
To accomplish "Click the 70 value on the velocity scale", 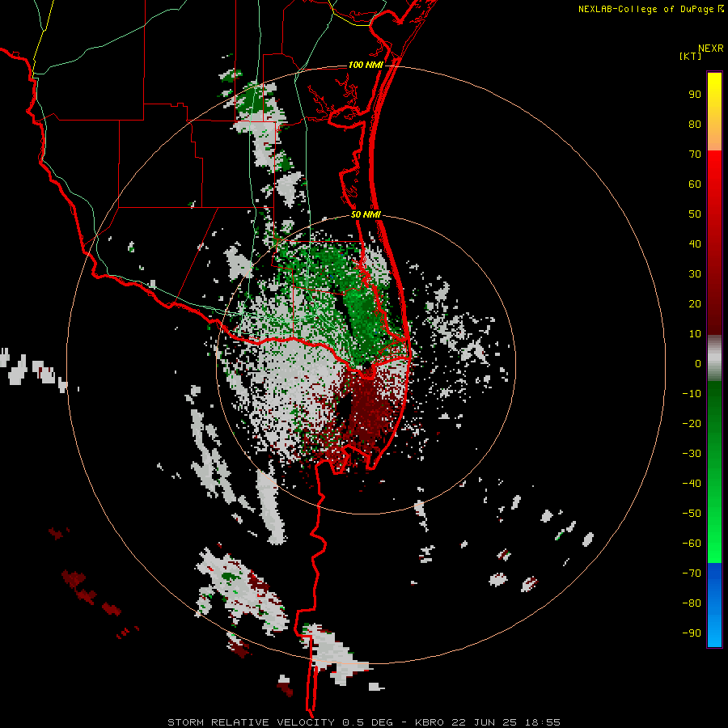I will click(695, 154).
